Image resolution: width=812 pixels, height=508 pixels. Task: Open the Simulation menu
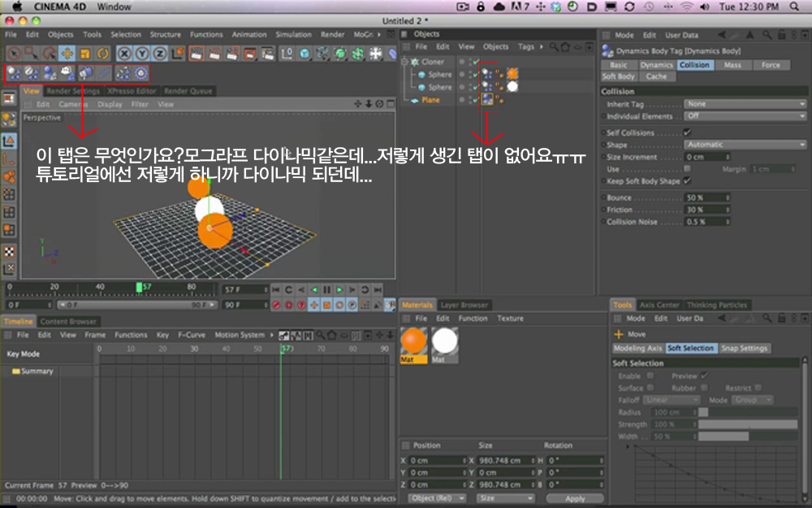[294, 34]
